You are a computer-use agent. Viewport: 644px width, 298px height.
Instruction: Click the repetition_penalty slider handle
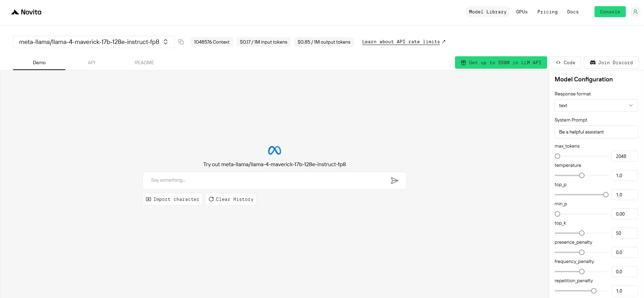594,291
